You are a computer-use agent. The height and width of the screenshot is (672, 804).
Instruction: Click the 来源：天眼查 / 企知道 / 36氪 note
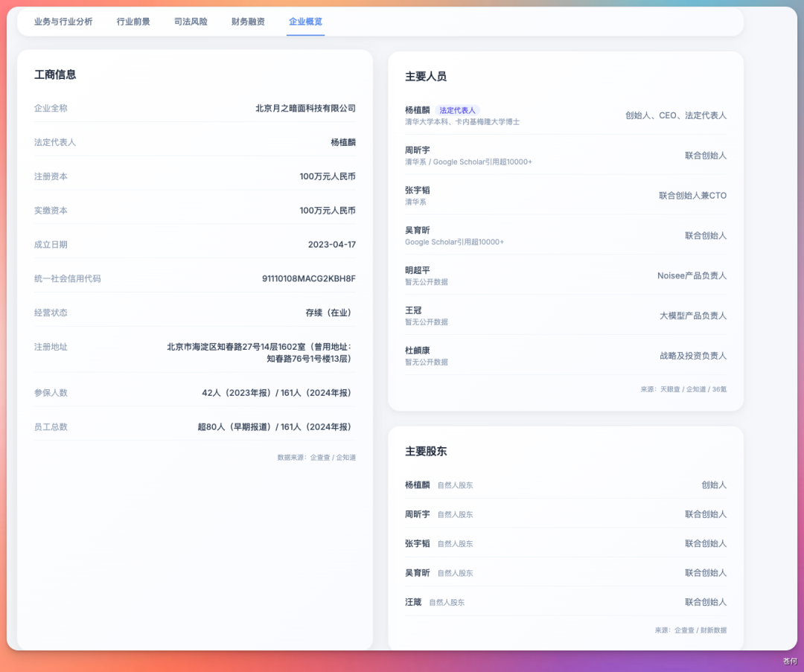683,389
